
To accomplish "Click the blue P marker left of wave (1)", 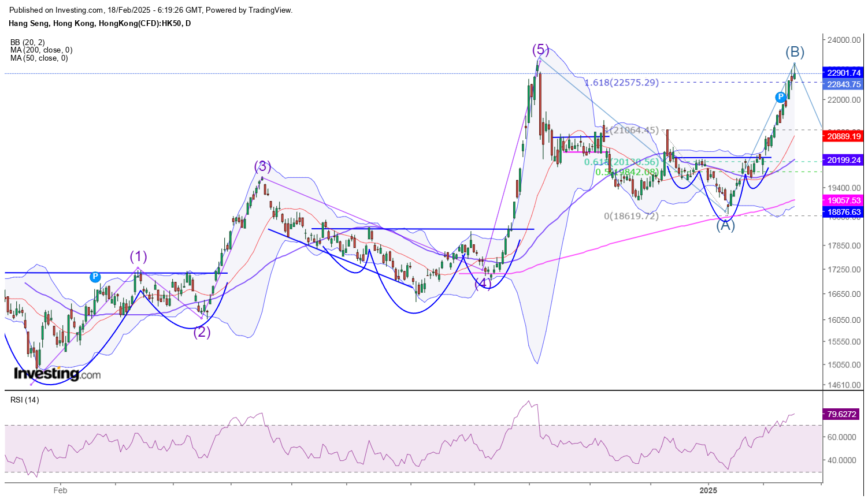I will 95,277.
